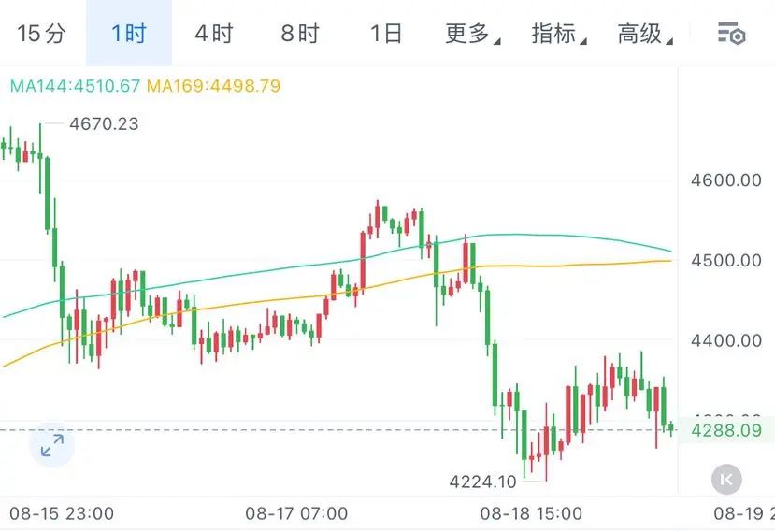Select the active 1时 timeframe tab

[x=129, y=34]
